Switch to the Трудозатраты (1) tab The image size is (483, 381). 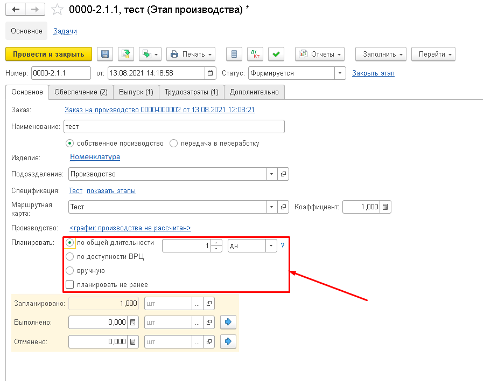point(191,92)
